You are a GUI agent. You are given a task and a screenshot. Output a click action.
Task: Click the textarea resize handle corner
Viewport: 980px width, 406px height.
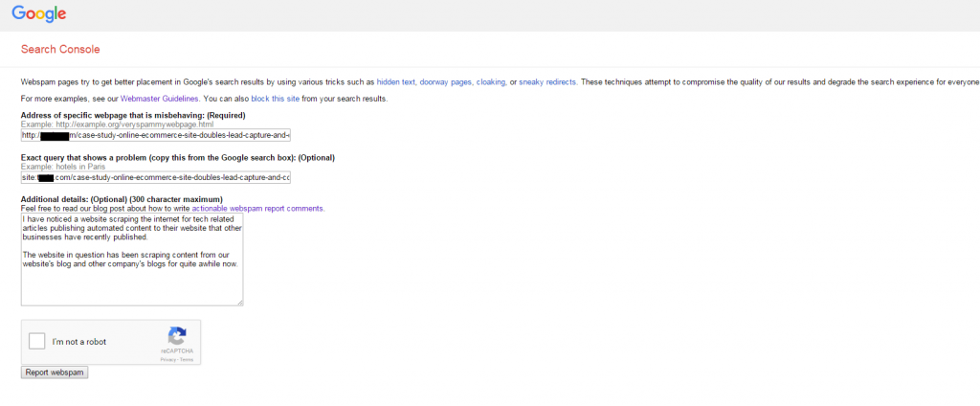pos(239,303)
